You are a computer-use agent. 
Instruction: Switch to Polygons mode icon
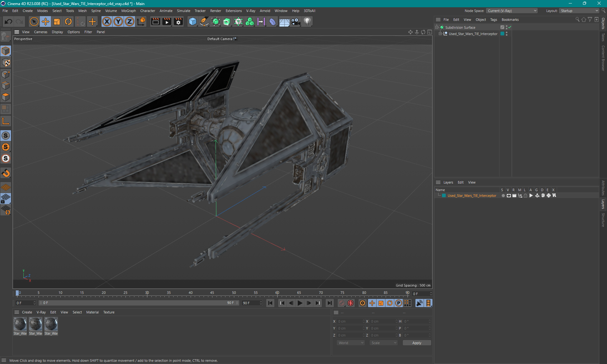[x=6, y=97]
